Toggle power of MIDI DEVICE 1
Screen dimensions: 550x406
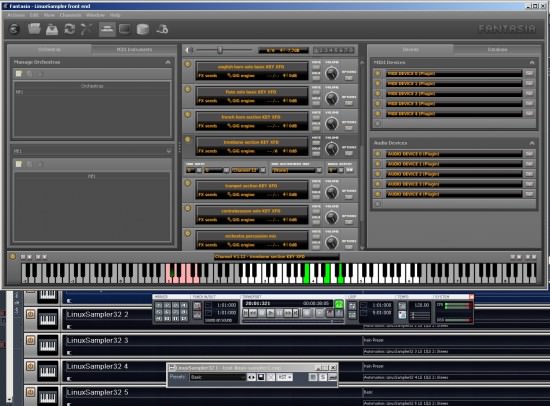(378, 83)
